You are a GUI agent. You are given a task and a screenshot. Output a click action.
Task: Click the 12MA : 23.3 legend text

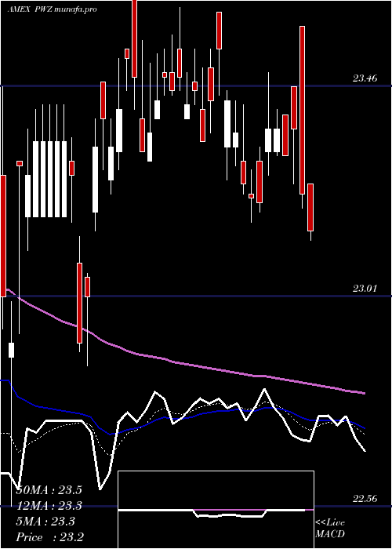pyautogui.click(x=49, y=506)
